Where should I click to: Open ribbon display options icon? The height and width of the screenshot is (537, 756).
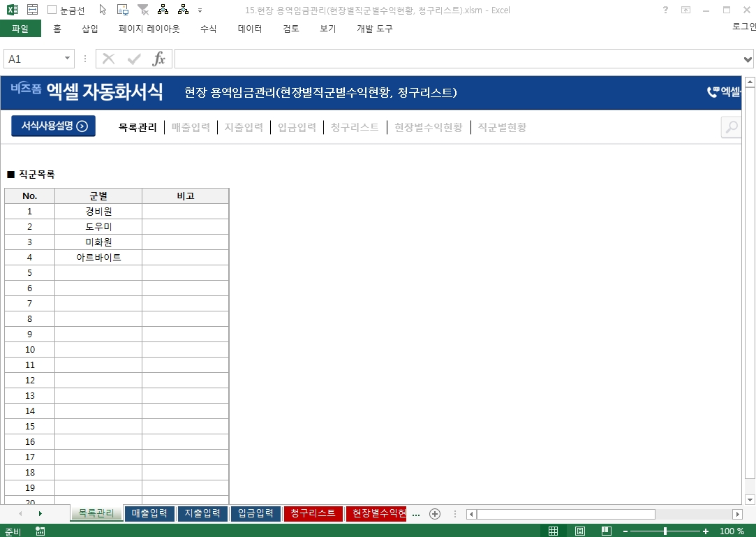685,10
